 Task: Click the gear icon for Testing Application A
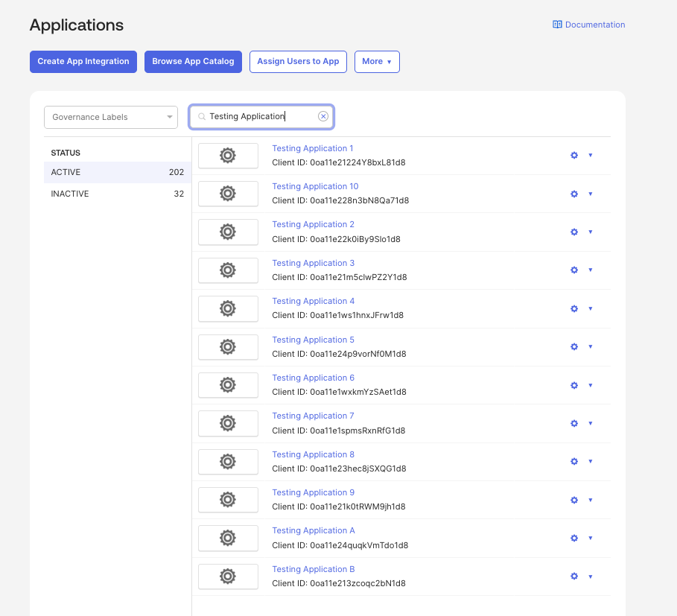pyautogui.click(x=573, y=538)
